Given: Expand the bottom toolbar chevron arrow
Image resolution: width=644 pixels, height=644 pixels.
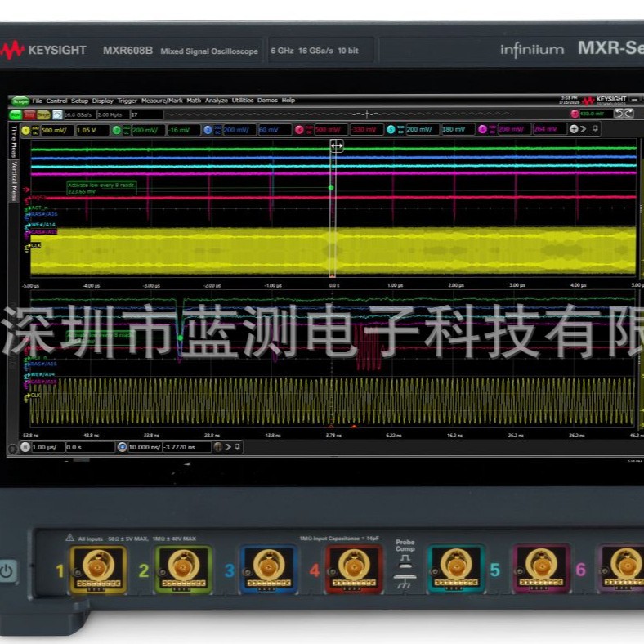Looking at the screenshot, I should click(228, 447).
